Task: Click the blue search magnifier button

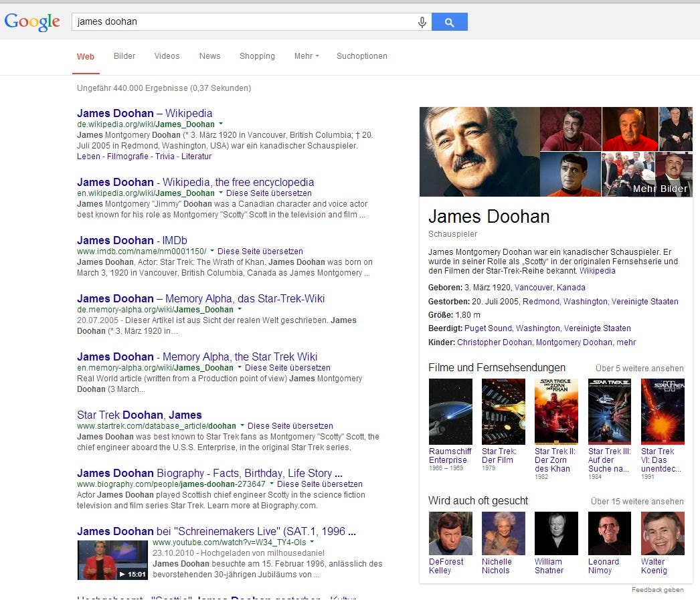Action: coord(450,22)
